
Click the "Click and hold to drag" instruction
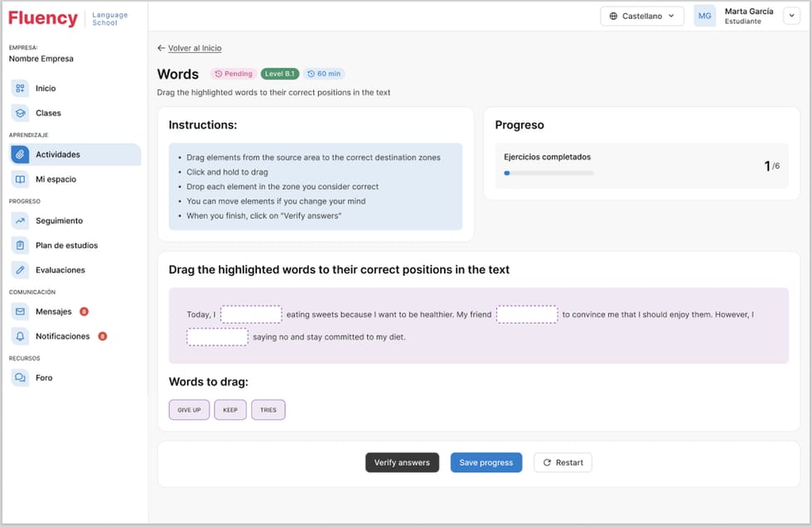click(227, 172)
